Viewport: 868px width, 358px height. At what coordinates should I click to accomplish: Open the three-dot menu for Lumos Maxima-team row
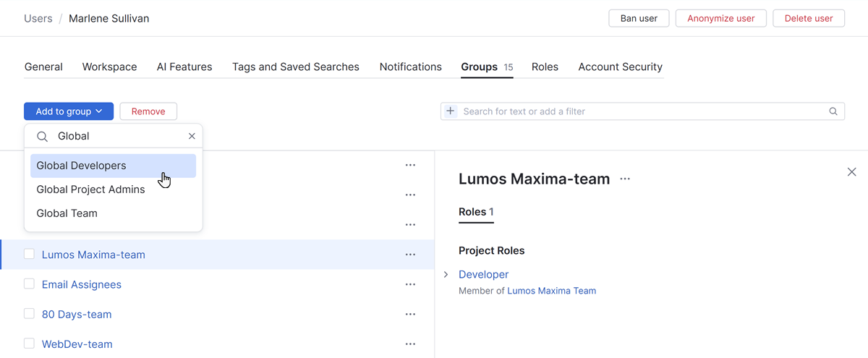(x=410, y=255)
